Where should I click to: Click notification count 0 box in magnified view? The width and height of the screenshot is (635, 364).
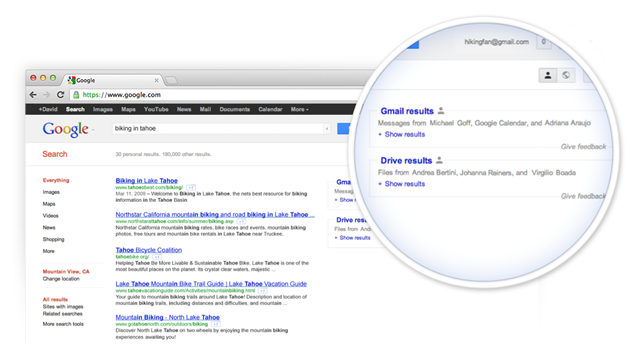[x=543, y=42]
